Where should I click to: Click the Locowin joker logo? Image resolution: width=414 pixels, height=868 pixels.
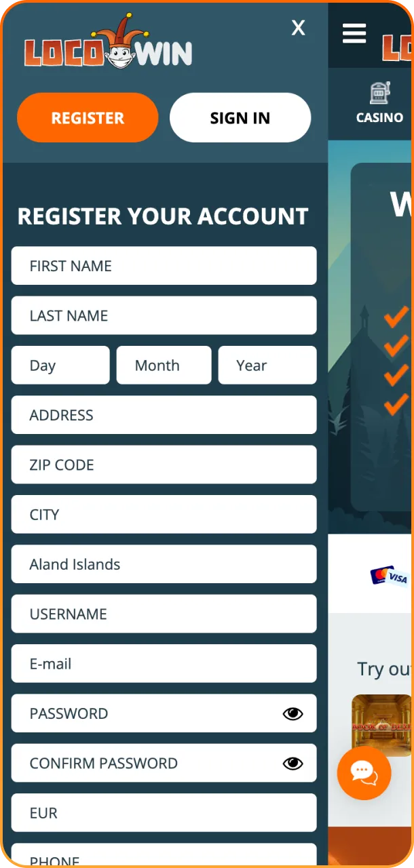109,47
